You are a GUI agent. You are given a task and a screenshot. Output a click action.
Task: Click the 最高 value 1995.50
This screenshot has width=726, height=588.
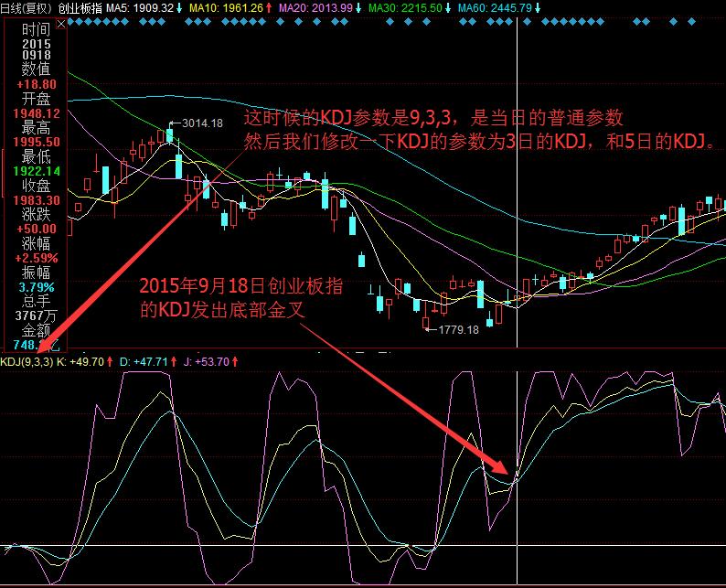tap(37, 142)
